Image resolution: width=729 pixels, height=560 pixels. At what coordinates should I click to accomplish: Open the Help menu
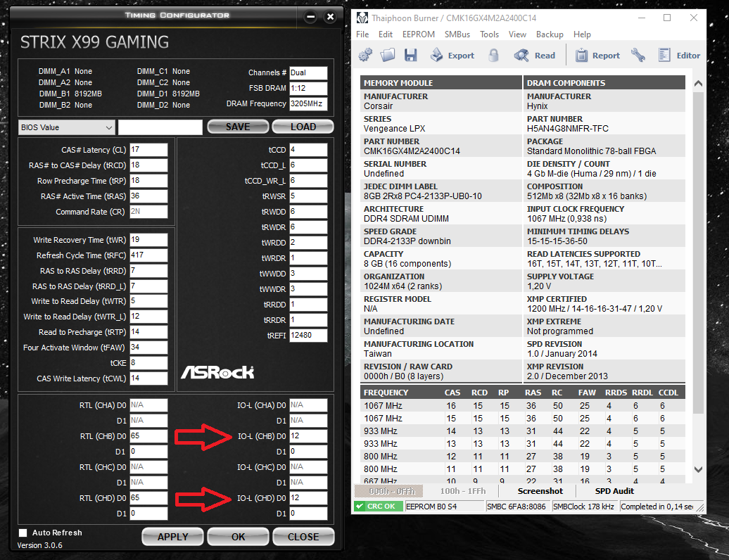coord(582,34)
